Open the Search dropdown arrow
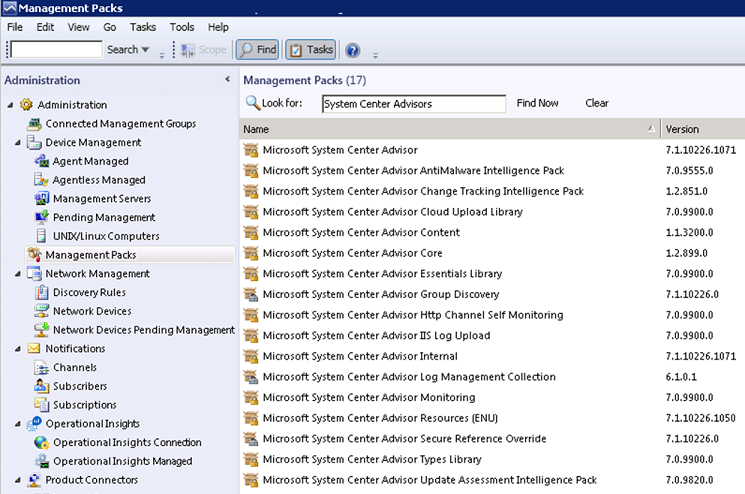This screenshot has height=494, width=745. 145,49
